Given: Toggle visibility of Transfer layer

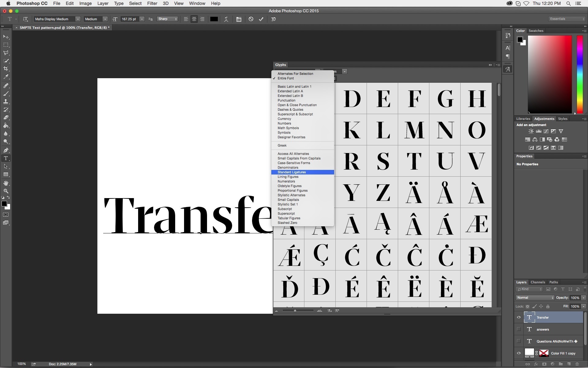Looking at the screenshot, I should coord(518,317).
